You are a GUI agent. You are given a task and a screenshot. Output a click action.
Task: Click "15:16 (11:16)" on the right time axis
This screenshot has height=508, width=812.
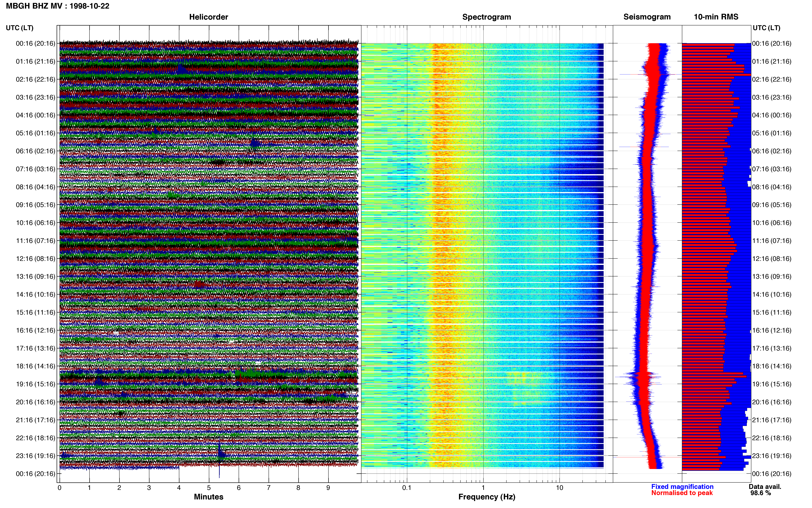(x=772, y=312)
